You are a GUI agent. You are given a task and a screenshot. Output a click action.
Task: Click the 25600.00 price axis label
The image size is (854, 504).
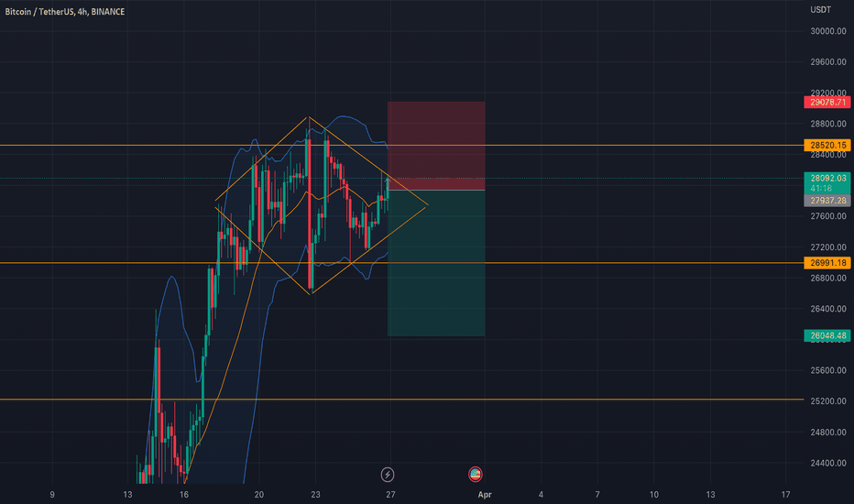click(827, 370)
